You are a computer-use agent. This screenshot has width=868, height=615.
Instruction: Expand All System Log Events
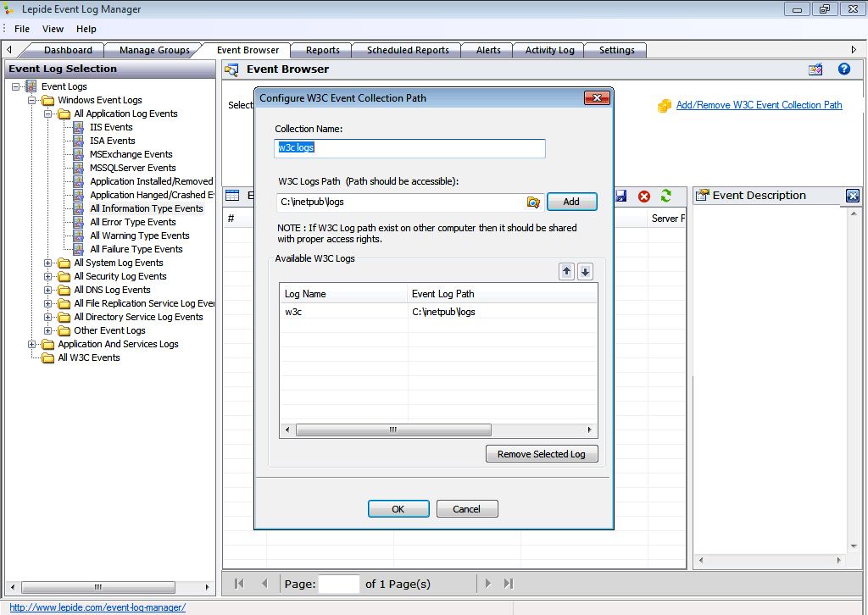pyautogui.click(x=48, y=263)
